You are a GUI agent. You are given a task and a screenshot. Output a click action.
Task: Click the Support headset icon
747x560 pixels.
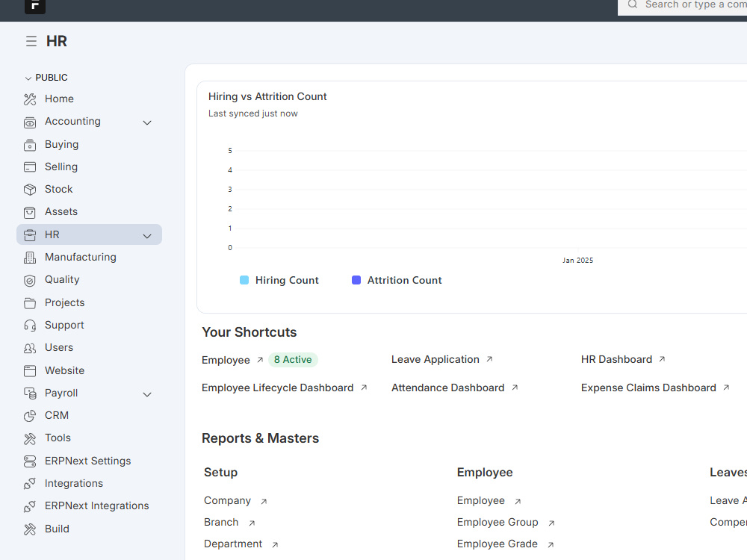point(30,326)
